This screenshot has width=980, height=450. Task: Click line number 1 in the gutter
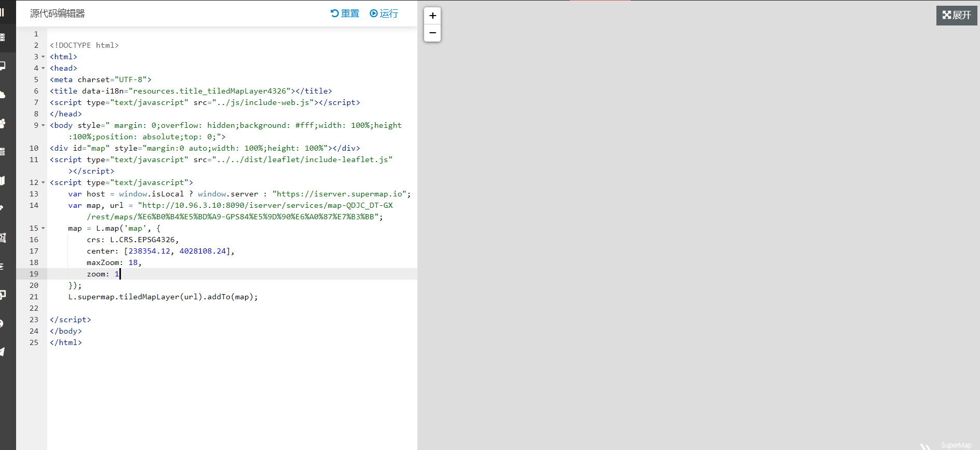[x=36, y=34]
